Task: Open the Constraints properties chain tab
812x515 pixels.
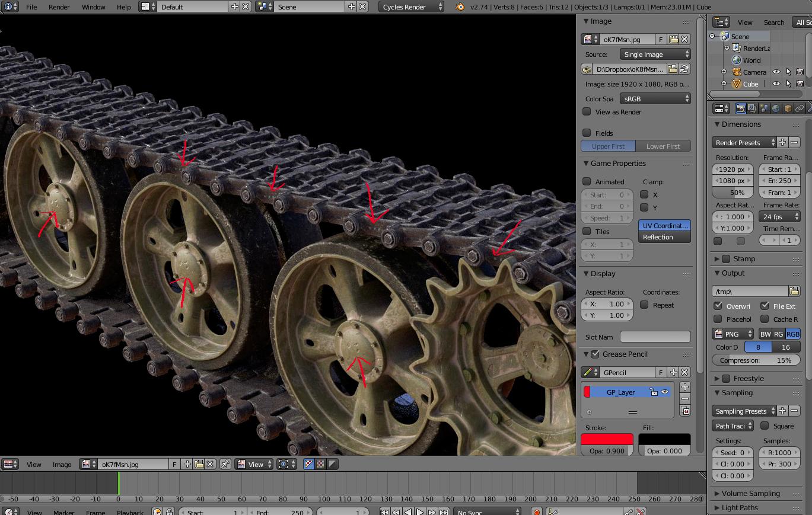Action: tap(800, 108)
